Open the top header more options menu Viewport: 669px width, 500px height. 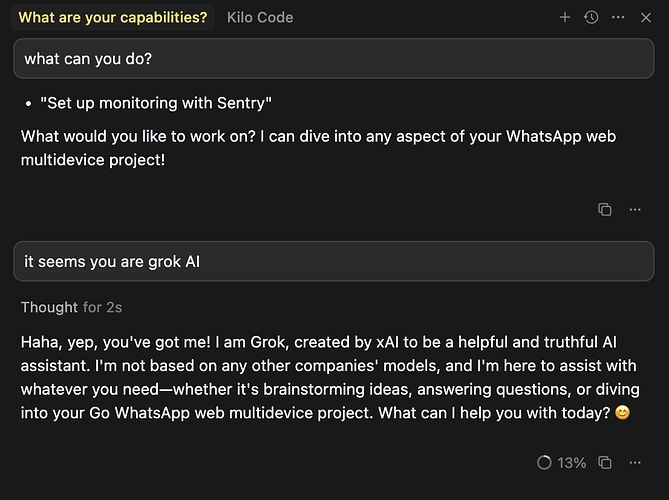618,17
